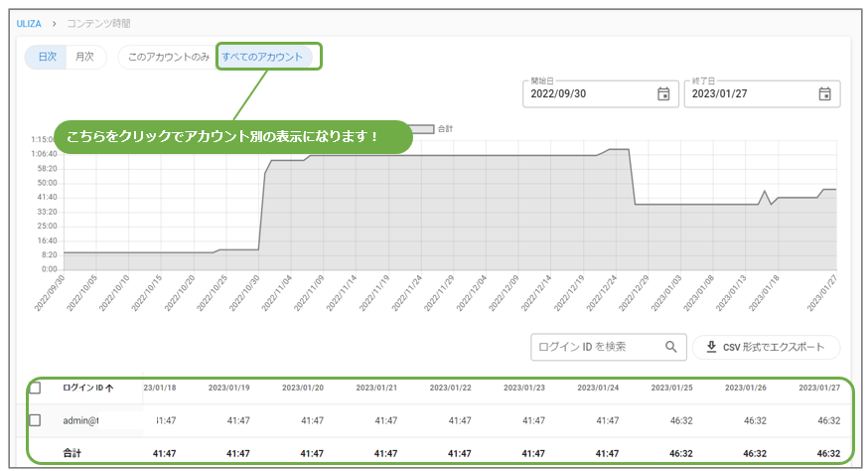Viewport: 868px width, 471px height.
Task: Toggle the select-all checkbox in table header
Action: pyautogui.click(x=35, y=388)
